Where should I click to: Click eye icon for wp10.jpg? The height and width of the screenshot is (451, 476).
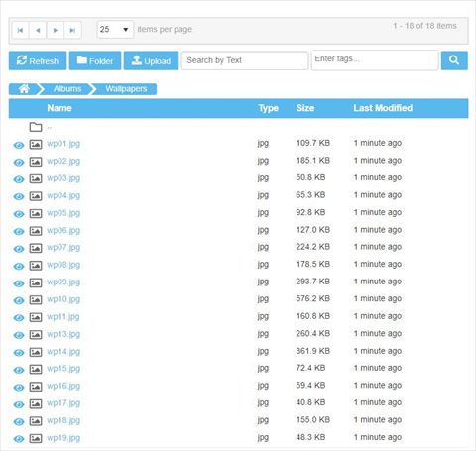tap(19, 300)
